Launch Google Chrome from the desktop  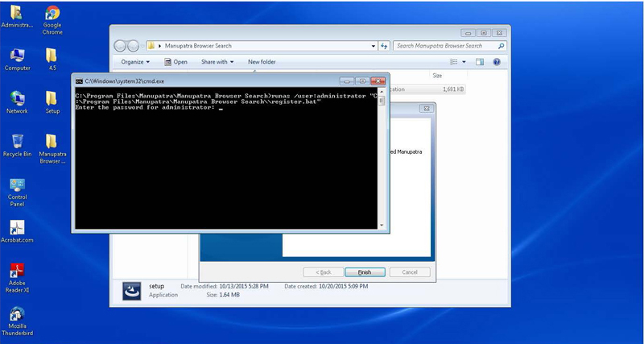click(x=52, y=19)
